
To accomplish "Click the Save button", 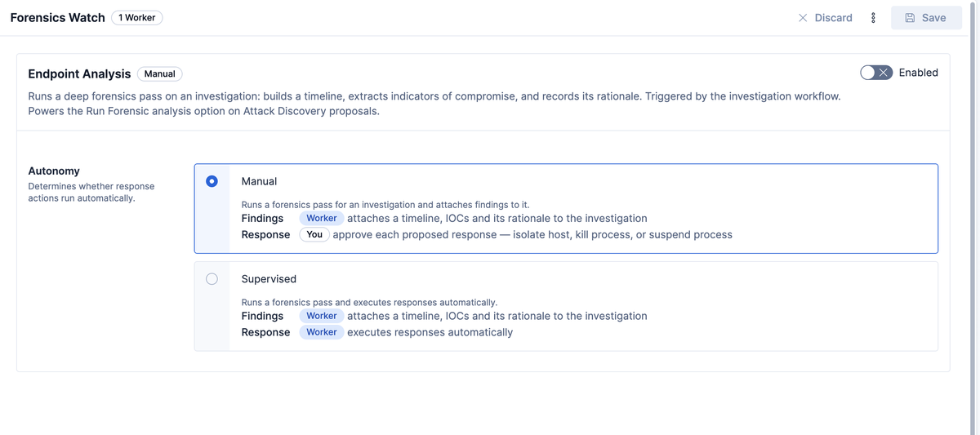I will pos(926,18).
